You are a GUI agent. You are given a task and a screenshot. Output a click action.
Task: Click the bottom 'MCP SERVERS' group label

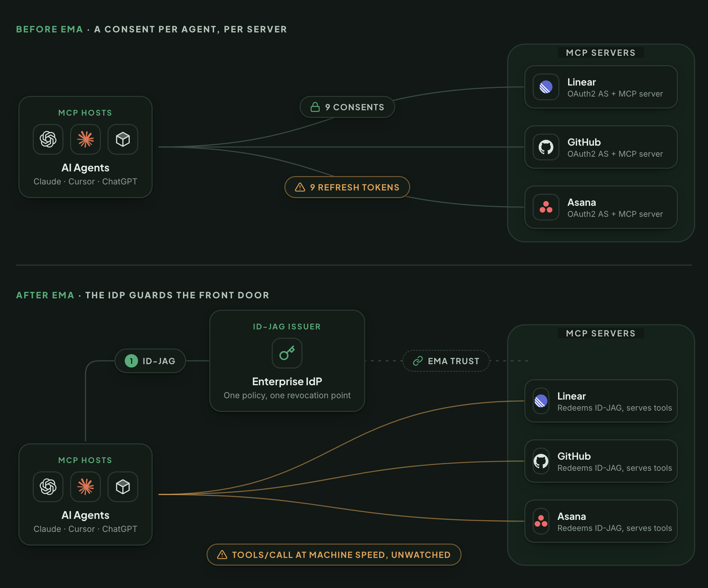coord(601,333)
